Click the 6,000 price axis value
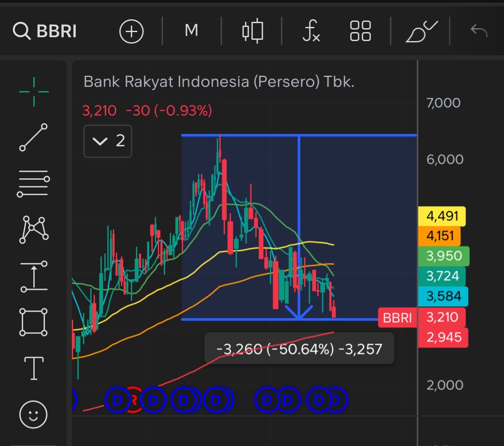 point(445,159)
